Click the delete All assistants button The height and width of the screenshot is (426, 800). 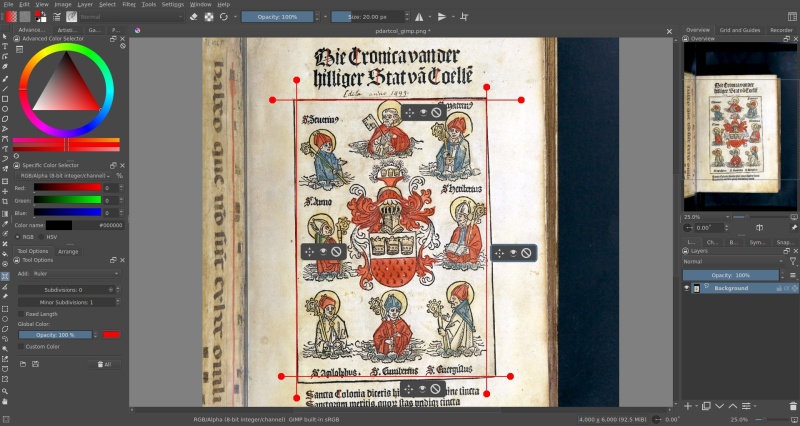pos(105,364)
